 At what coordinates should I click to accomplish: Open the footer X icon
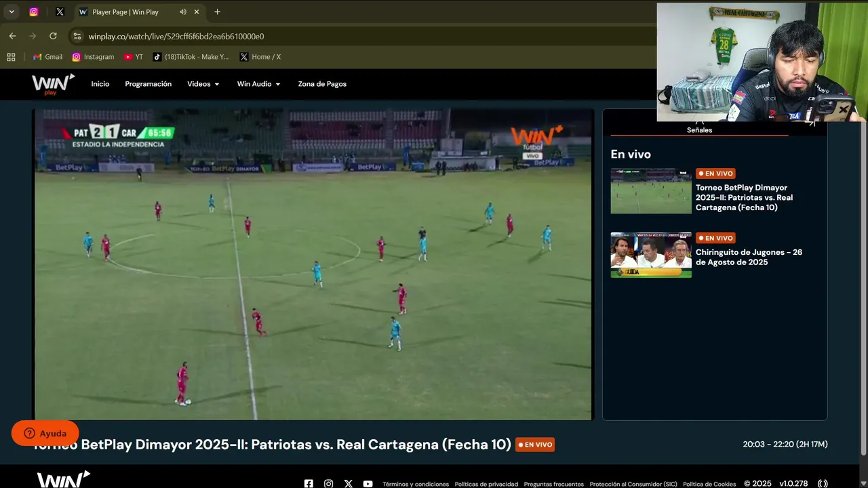click(x=348, y=484)
